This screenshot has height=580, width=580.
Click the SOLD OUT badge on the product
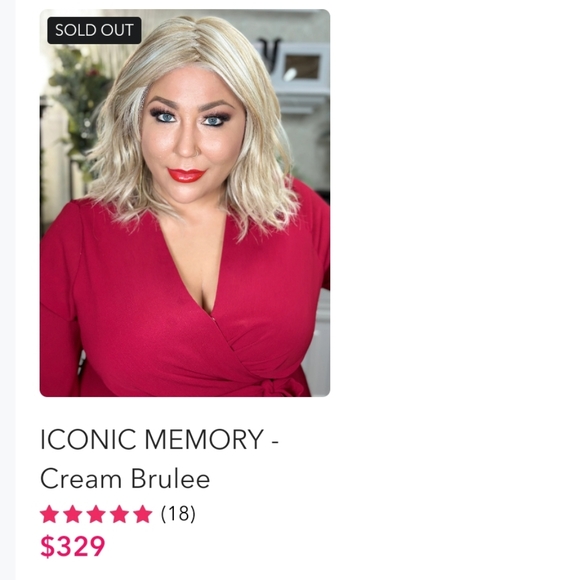tap(94, 30)
